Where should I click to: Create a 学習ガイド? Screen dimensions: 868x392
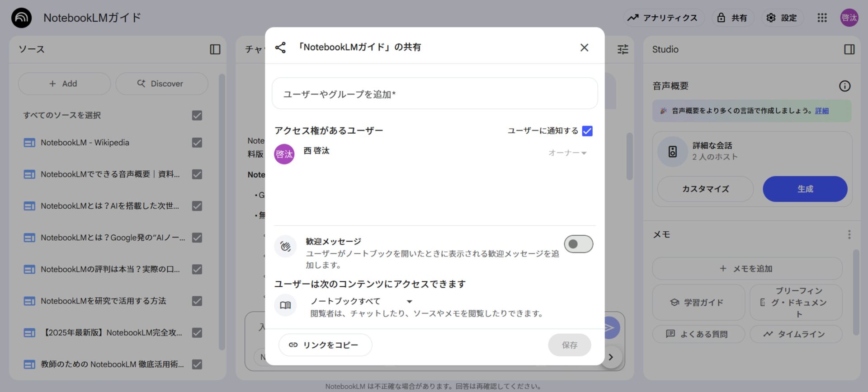click(x=698, y=303)
